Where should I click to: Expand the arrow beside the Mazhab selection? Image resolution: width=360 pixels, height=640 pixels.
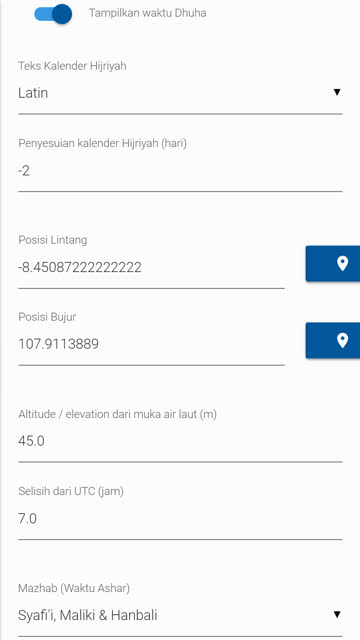coord(337,614)
